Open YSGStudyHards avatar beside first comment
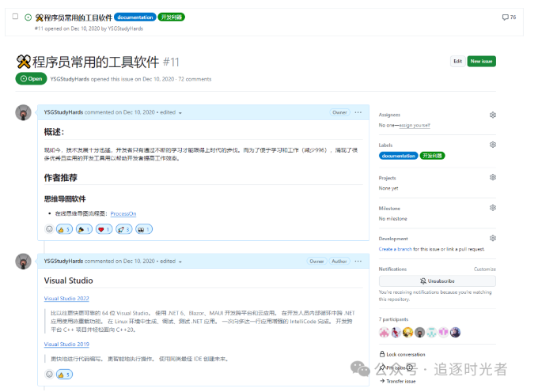 pyautogui.click(x=23, y=113)
